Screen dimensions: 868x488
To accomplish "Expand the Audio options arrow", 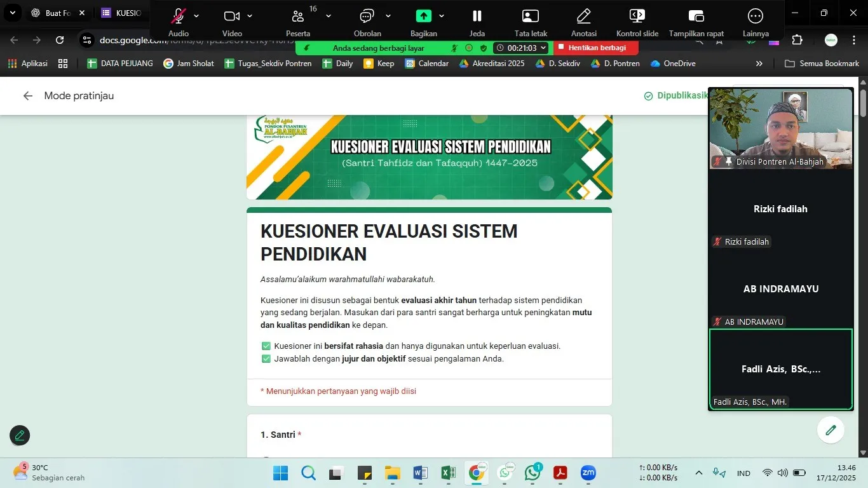I will click(x=196, y=16).
